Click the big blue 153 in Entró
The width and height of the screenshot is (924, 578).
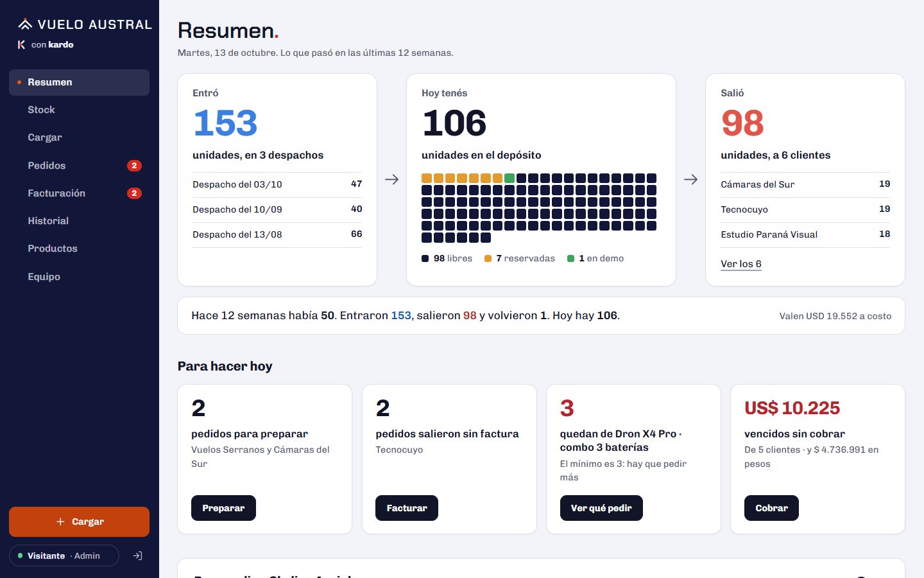(x=225, y=123)
